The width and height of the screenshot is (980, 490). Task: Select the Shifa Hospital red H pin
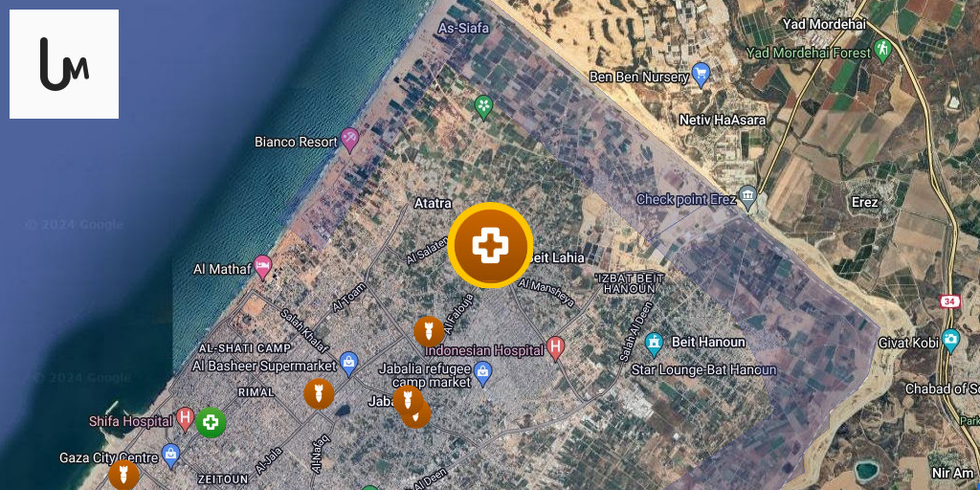coord(185,419)
